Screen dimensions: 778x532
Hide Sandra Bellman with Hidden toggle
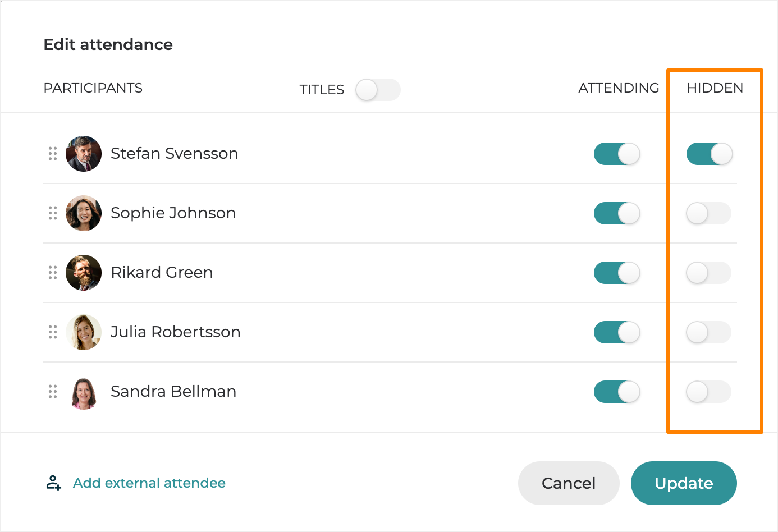708,392
